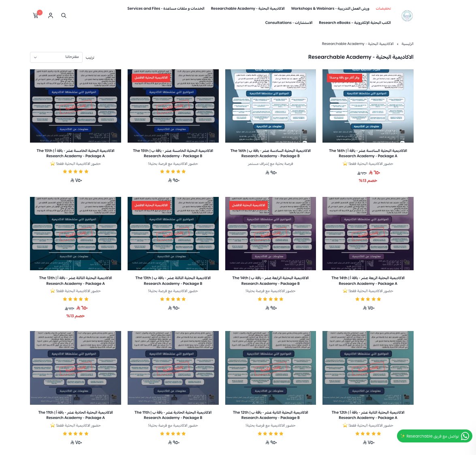Click The 16th Package B title link

tap(271, 153)
